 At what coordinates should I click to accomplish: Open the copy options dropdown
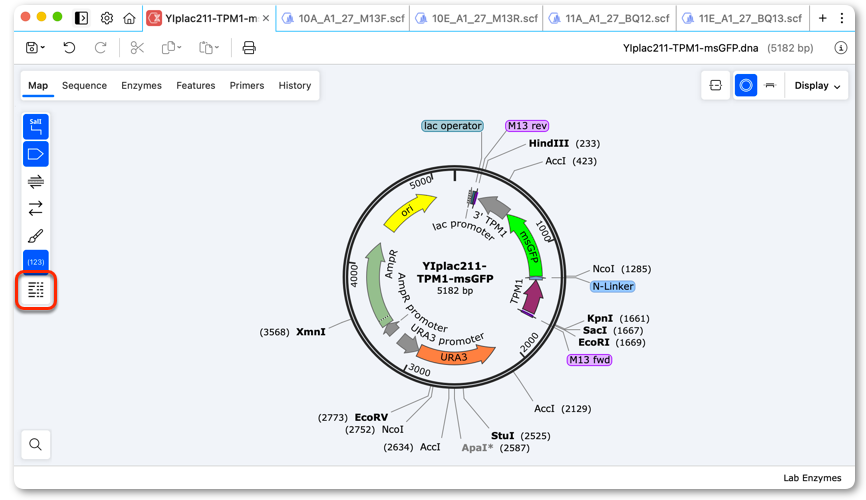coord(179,48)
